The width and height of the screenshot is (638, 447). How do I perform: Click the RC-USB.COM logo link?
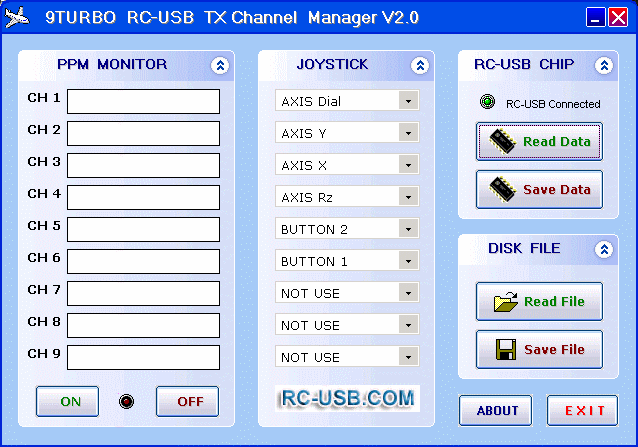(x=347, y=398)
